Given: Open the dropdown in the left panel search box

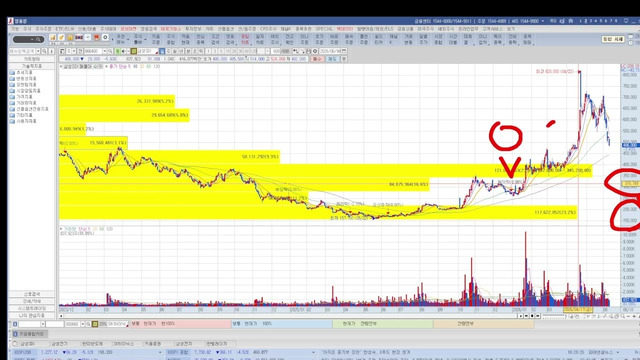Looking at the screenshot, I should 38,51.
